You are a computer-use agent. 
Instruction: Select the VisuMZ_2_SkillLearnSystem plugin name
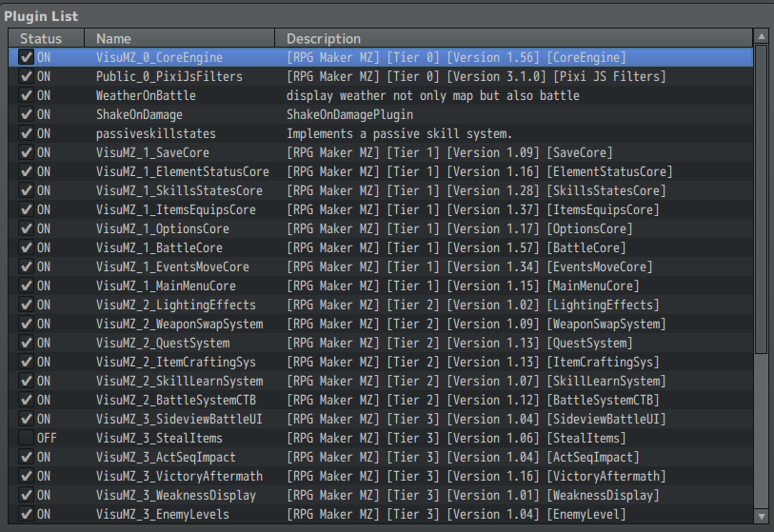[x=179, y=381]
